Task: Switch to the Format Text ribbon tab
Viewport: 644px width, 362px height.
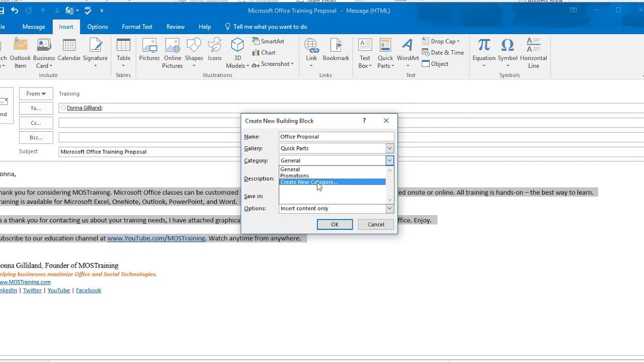Action: click(136, 27)
